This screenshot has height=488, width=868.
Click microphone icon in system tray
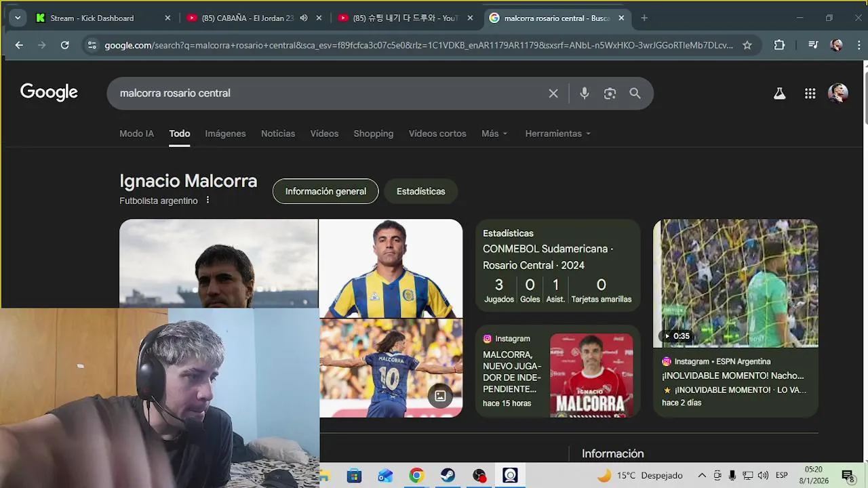click(732, 476)
